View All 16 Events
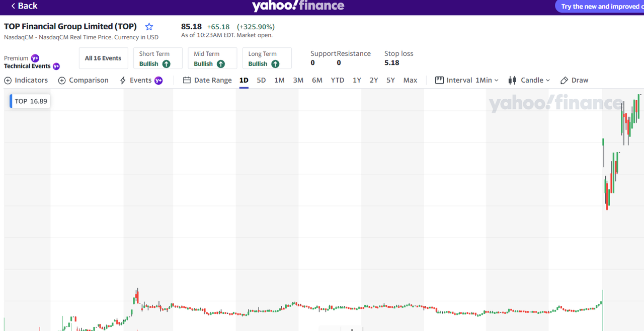Screen dimensions: 644x331 click(x=103, y=58)
